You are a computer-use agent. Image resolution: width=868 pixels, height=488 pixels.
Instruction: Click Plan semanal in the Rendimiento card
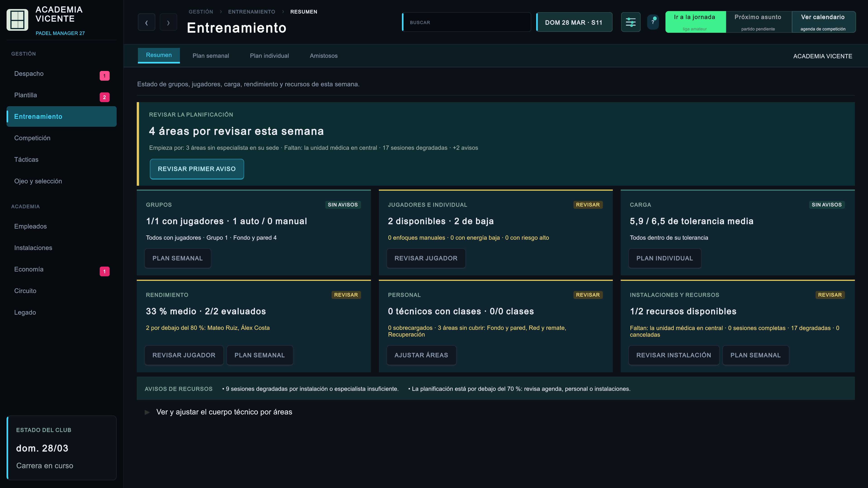tap(260, 355)
